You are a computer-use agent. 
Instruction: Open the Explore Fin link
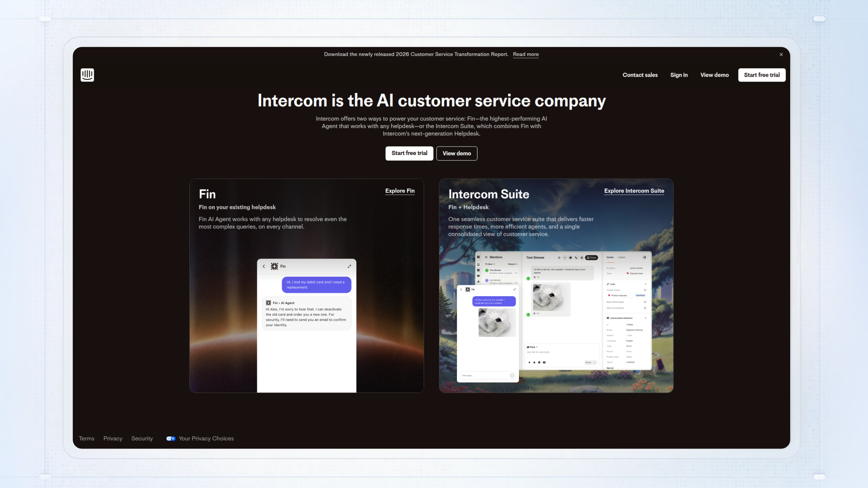(x=400, y=191)
